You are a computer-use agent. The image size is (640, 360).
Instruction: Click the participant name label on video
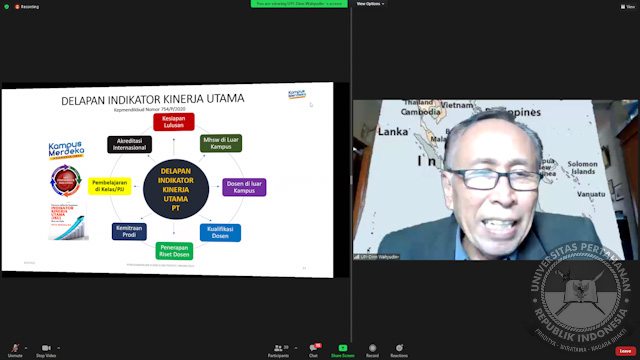[377, 257]
